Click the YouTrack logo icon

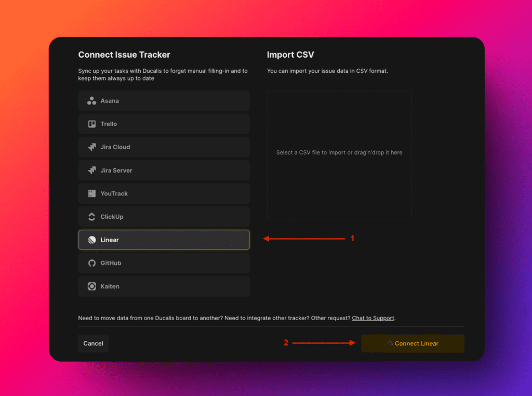click(91, 193)
